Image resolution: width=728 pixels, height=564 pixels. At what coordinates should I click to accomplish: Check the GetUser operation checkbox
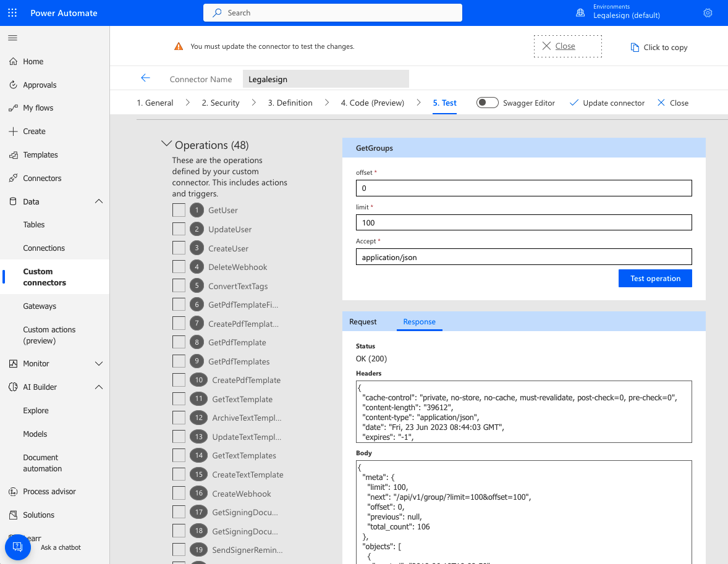pos(179,210)
